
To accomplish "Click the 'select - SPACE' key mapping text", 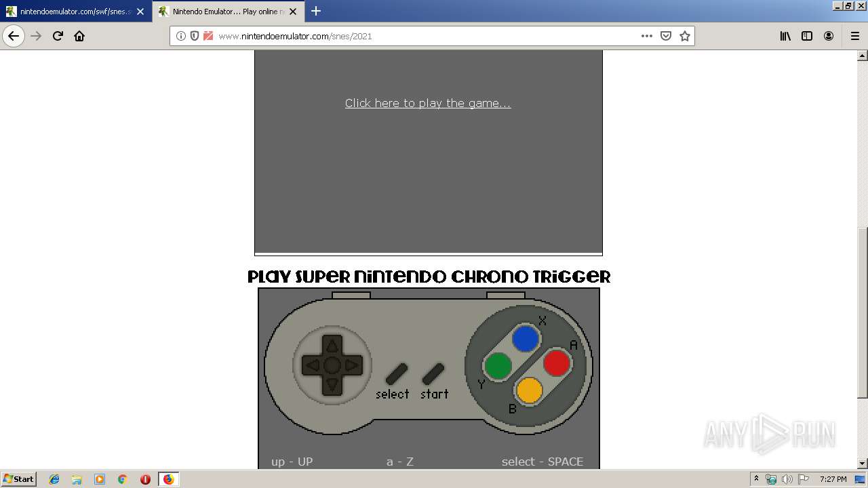I will coord(542,462).
